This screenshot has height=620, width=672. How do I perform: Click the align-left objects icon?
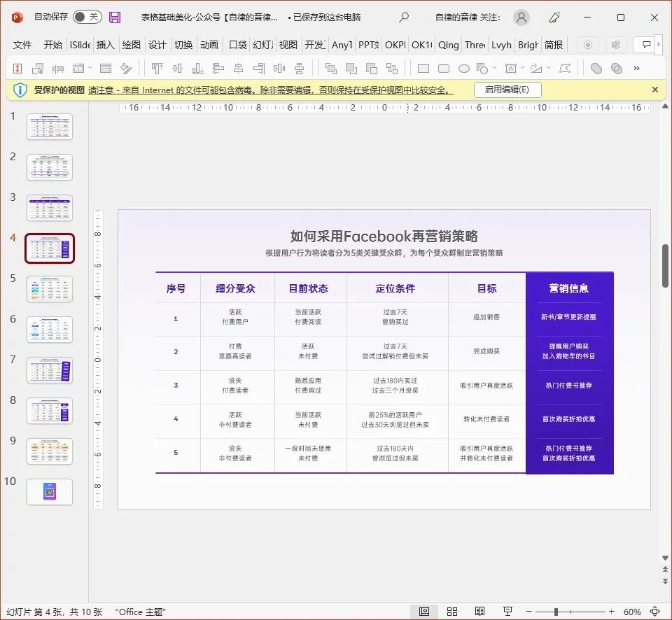pos(220,68)
